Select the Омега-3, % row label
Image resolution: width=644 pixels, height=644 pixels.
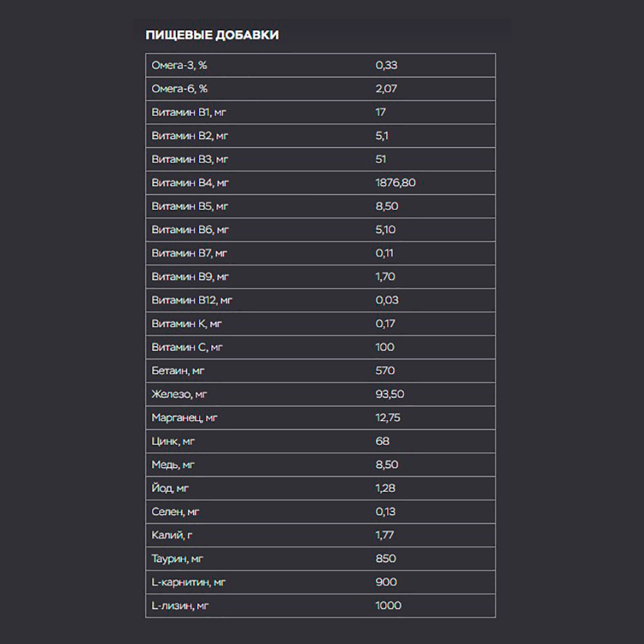pyautogui.click(x=179, y=65)
